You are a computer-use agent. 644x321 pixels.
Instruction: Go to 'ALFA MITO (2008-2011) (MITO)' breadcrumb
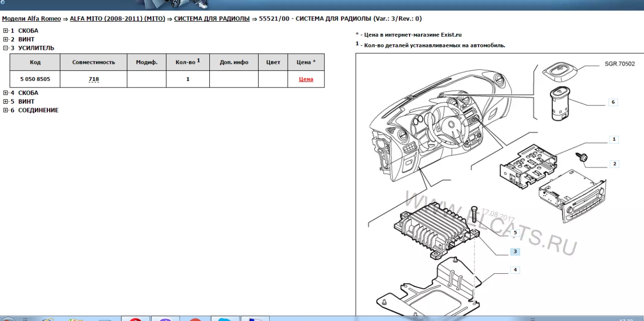point(117,19)
